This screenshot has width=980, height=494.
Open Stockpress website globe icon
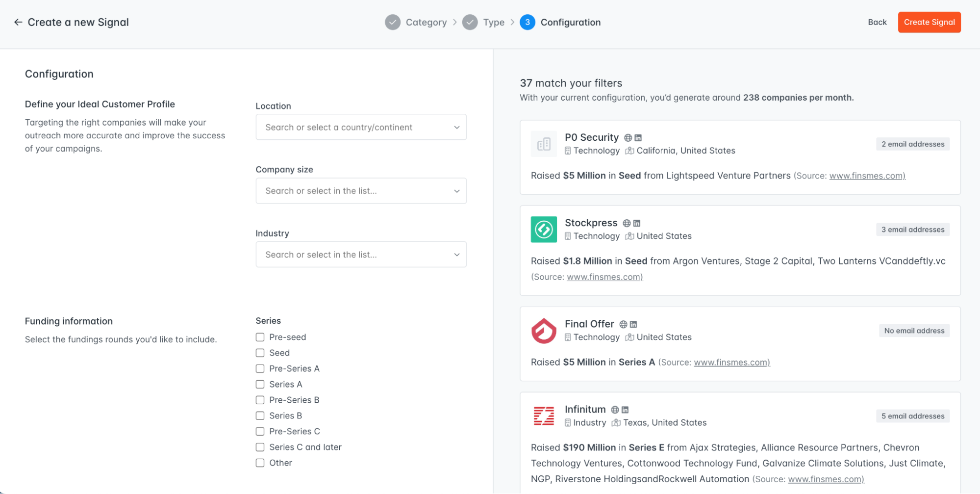point(627,223)
